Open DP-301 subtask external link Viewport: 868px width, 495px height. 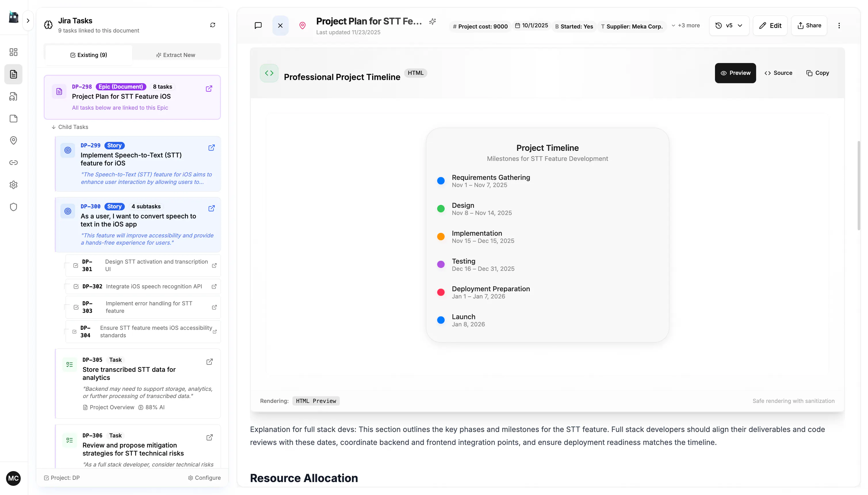point(214,266)
